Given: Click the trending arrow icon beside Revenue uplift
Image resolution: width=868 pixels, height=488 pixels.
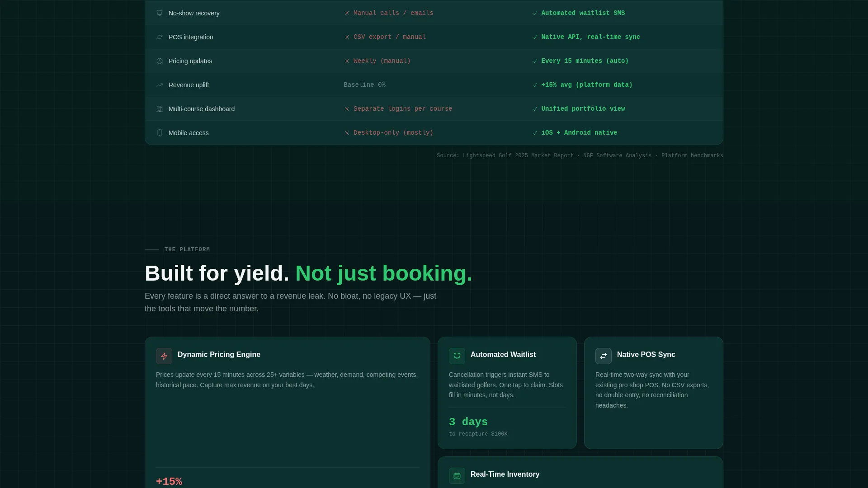Looking at the screenshot, I should [160, 85].
